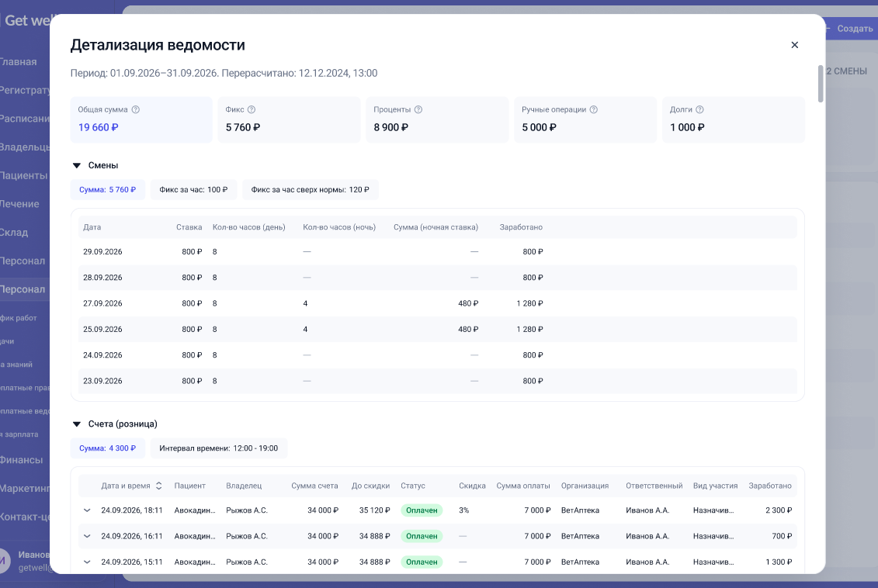The height and width of the screenshot is (588, 878).
Task: Open Склад in the sidebar
Action: coord(14,232)
